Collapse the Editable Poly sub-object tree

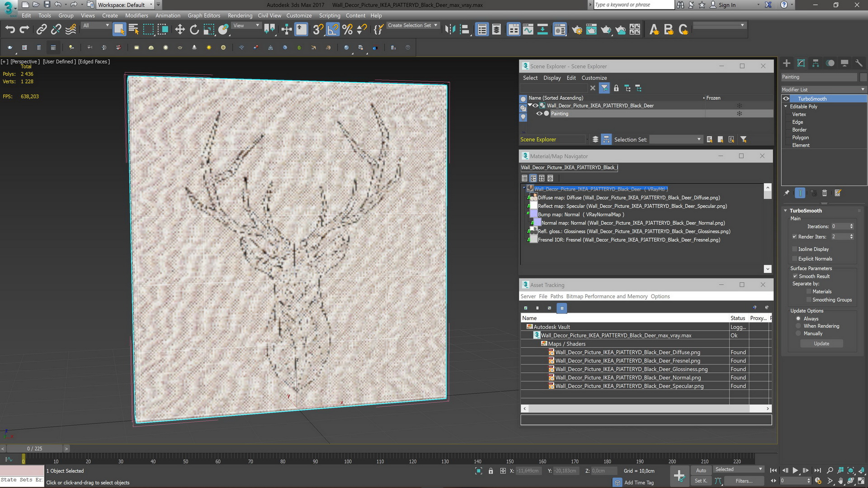(786, 107)
